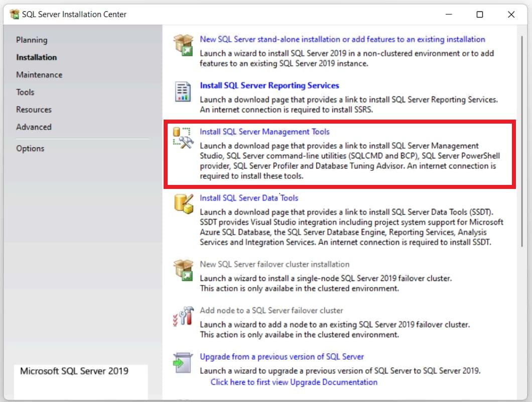Go to the Maintenance page
The width and height of the screenshot is (532, 402).
click(x=39, y=75)
